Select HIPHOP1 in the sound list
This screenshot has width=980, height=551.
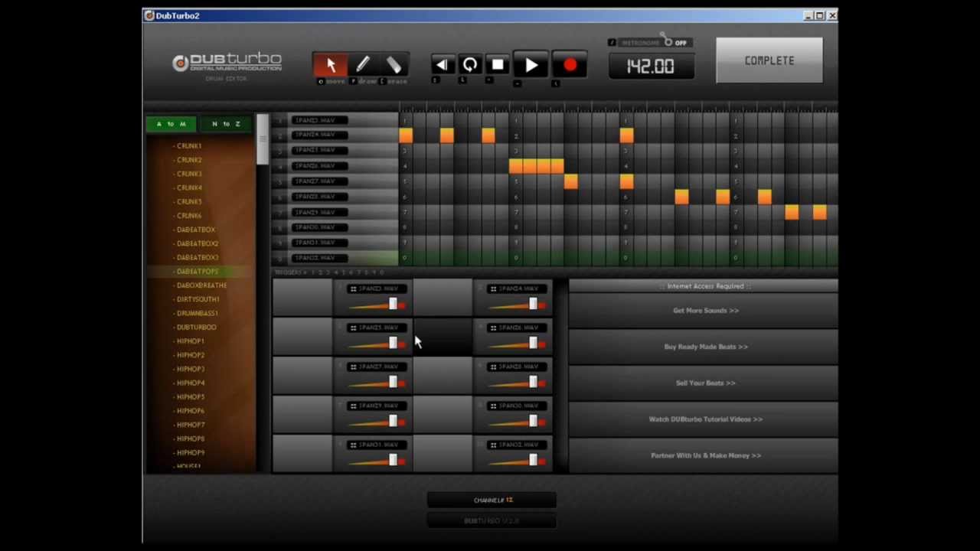190,341
